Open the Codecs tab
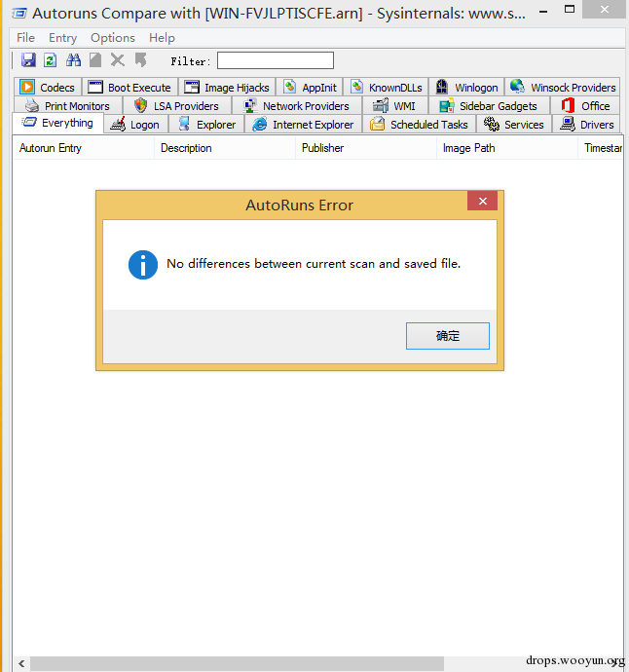Viewport: 629px width, 672px height. click(x=48, y=88)
